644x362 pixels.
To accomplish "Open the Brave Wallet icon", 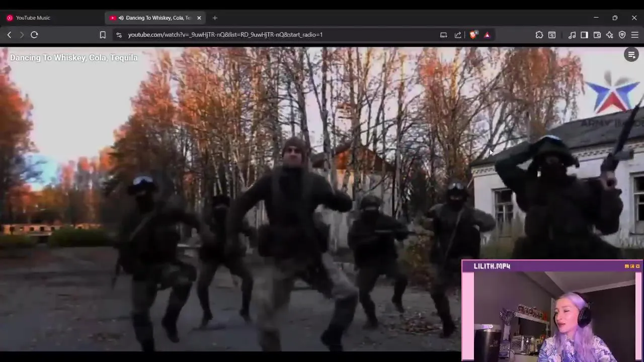I will (x=597, y=35).
